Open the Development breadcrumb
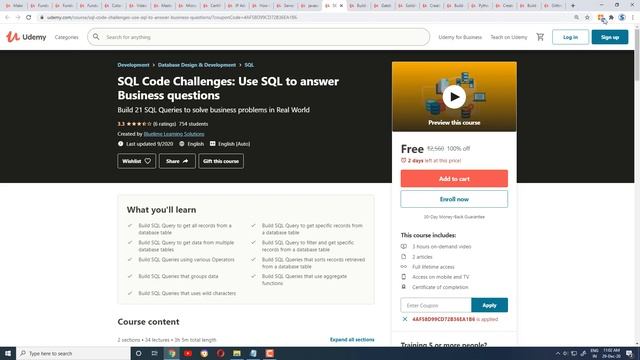This screenshot has height=360, width=640. click(133, 65)
